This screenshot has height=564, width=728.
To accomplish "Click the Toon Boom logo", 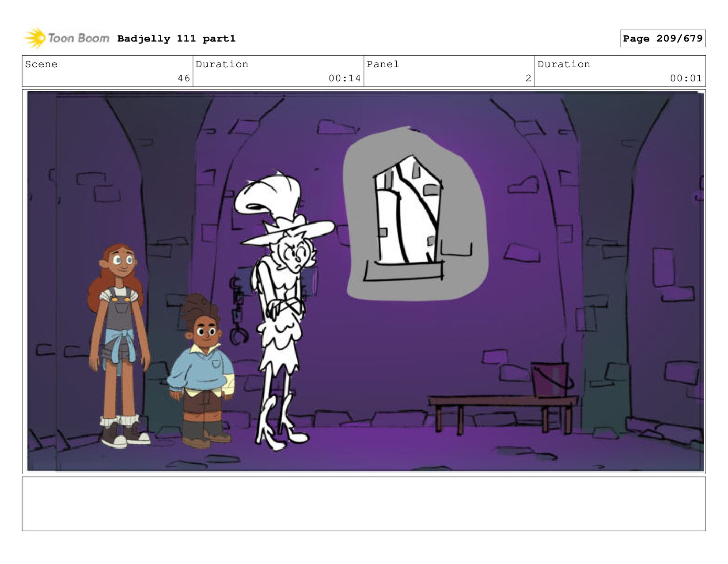I will (x=66, y=38).
